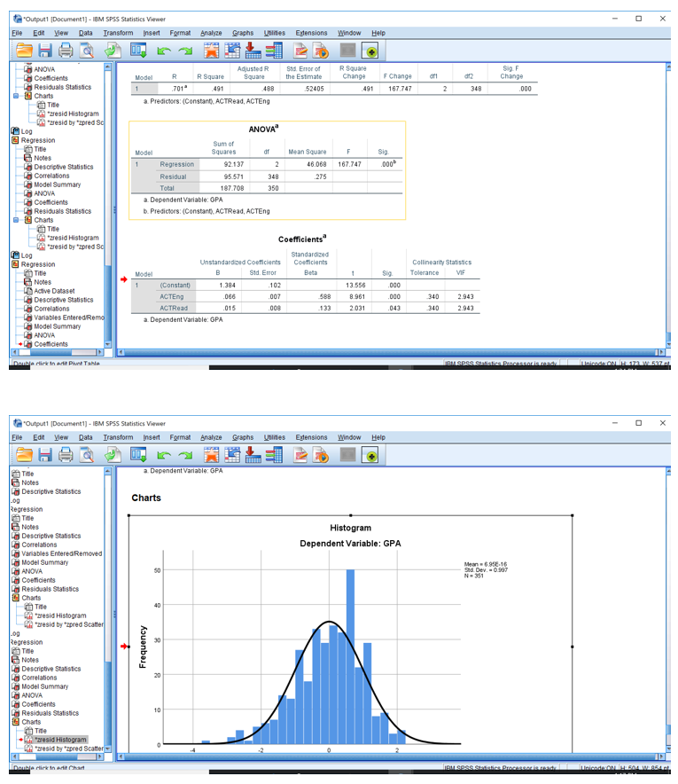Click Mean Square value 46.068
The width and height of the screenshot is (678, 784).
pyautogui.click(x=316, y=164)
